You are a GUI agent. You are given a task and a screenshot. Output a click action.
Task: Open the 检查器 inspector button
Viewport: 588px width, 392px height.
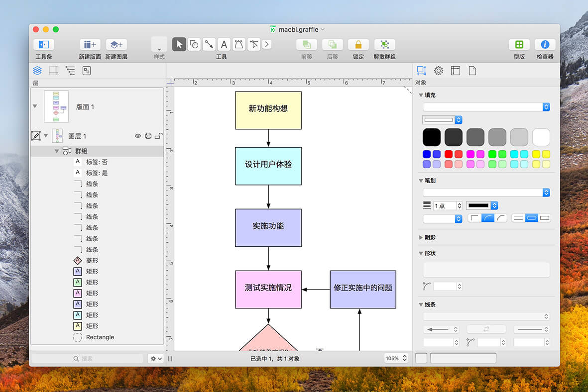pyautogui.click(x=545, y=45)
